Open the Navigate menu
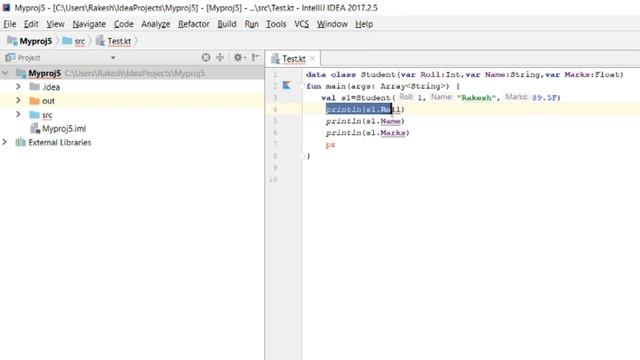This screenshot has width=640, height=360. tap(89, 24)
